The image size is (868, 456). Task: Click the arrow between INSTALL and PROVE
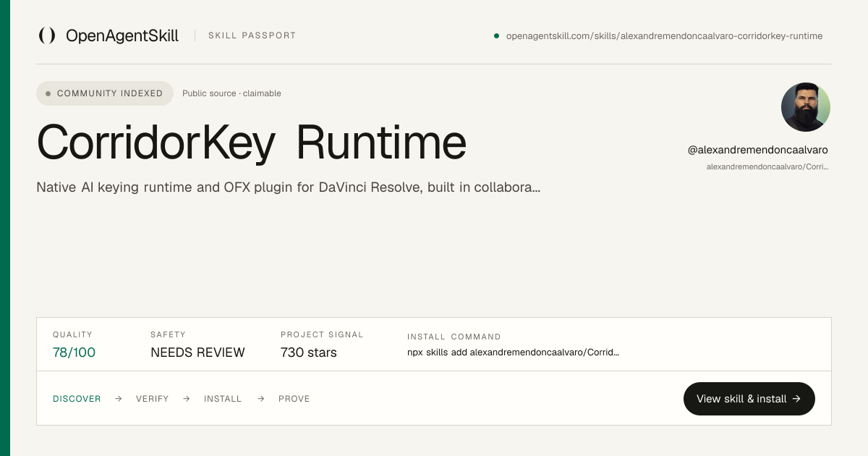coord(261,399)
